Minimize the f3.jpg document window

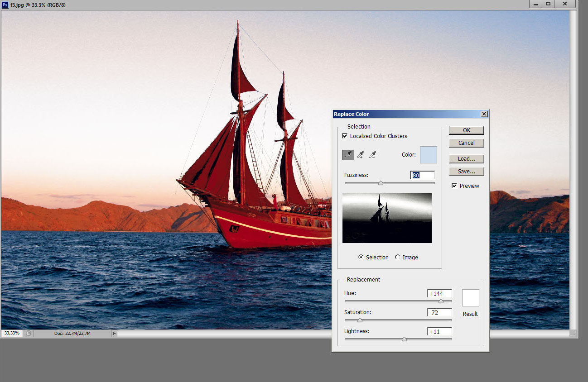pos(535,4)
